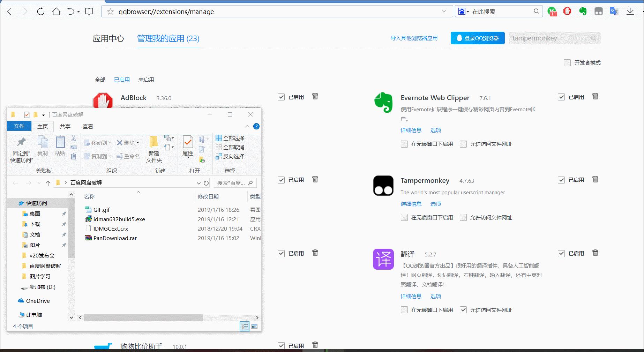The image size is (644, 352).
Task: Disable the Evernote Web Clipper enabled checkbox
Action: pos(561,97)
